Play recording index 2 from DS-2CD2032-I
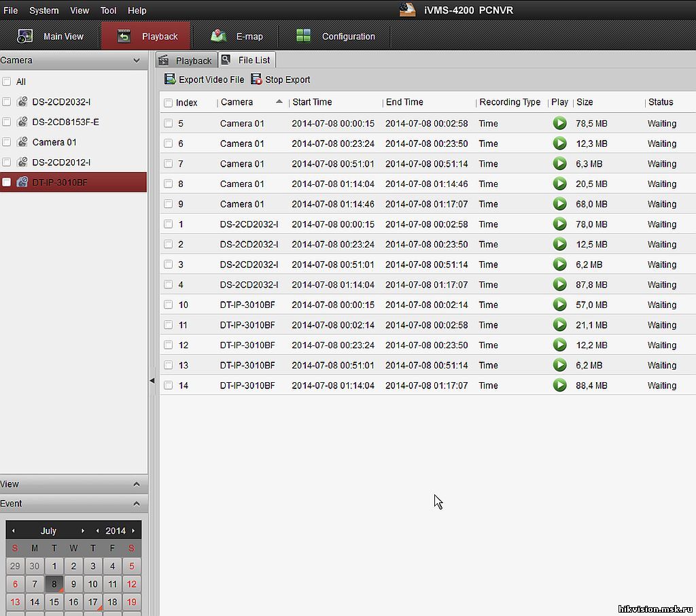Image resolution: width=696 pixels, height=616 pixels. [x=560, y=244]
